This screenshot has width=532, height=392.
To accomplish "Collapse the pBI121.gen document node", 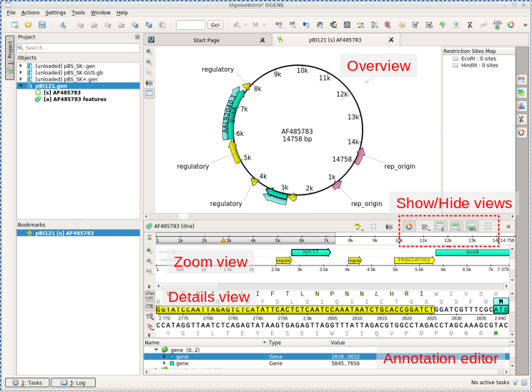I will 21,86.
